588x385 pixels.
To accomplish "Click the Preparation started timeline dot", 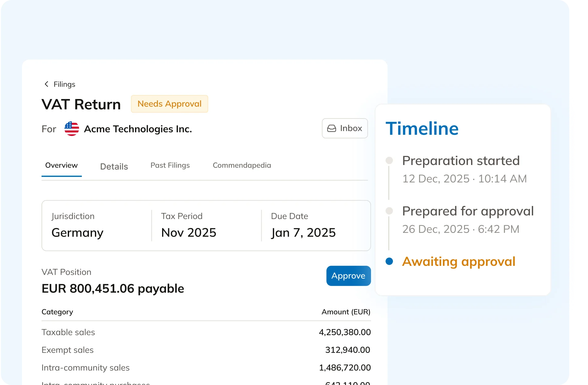I will pos(389,160).
